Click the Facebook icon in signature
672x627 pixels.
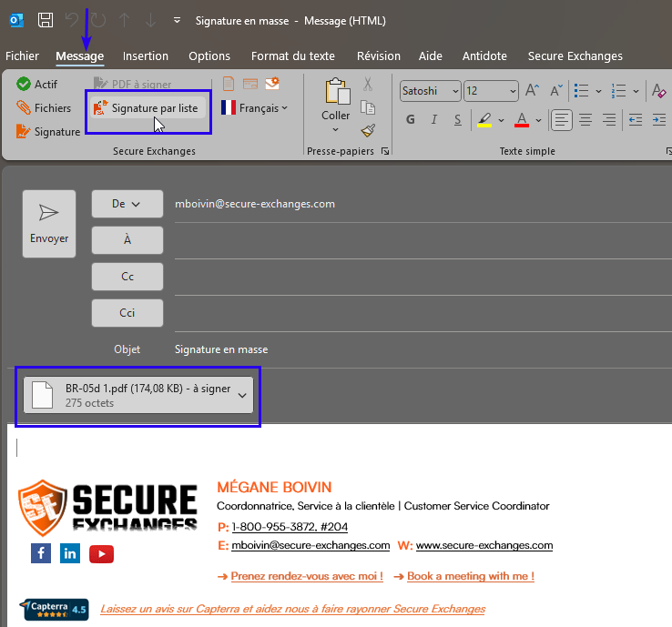[x=41, y=553]
